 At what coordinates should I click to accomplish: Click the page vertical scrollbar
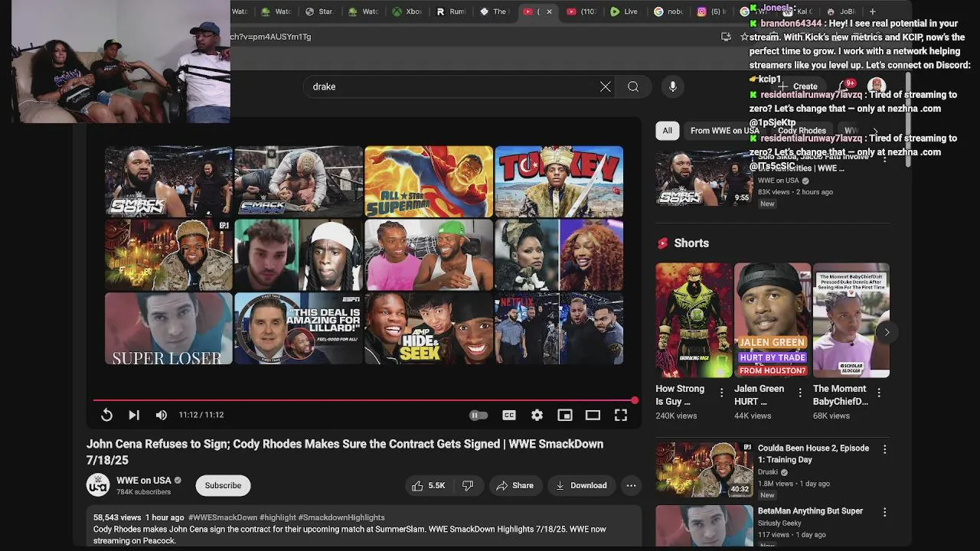coord(909,121)
